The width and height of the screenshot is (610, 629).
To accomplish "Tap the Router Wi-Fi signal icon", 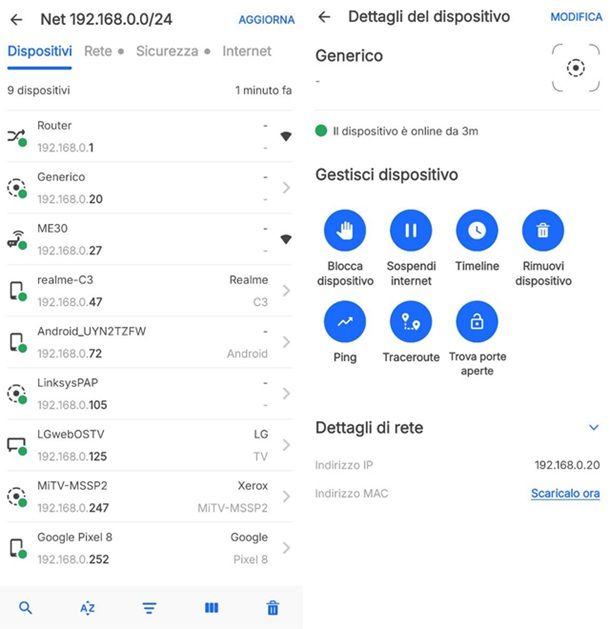I will click(x=286, y=136).
